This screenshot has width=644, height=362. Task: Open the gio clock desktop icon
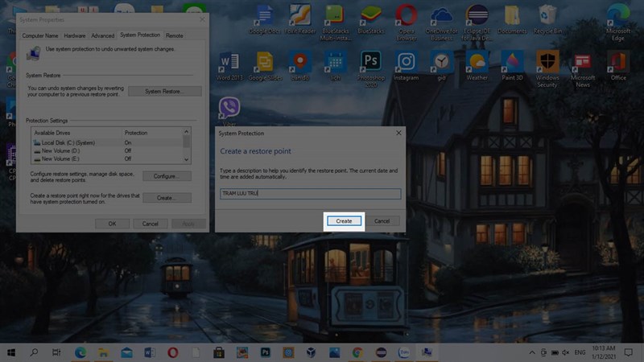point(441,66)
